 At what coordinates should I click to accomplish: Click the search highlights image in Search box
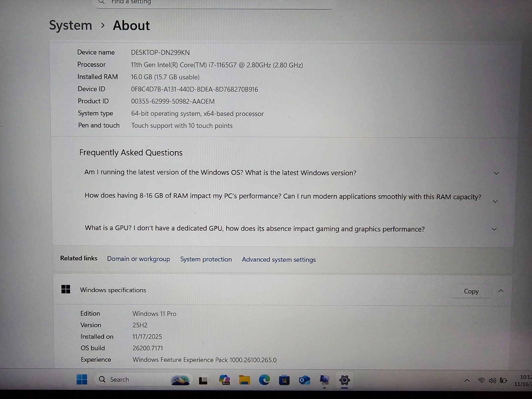[180, 380]
